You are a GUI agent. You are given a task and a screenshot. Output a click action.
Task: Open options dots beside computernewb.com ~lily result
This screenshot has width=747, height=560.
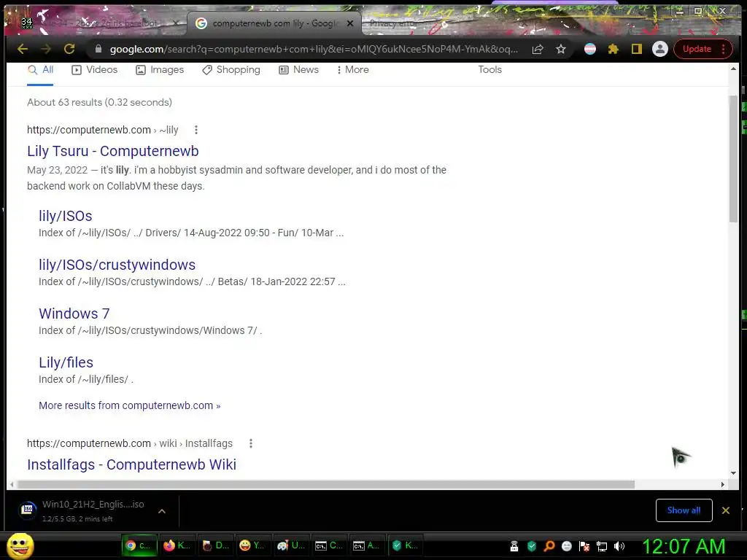click(196, 130)
